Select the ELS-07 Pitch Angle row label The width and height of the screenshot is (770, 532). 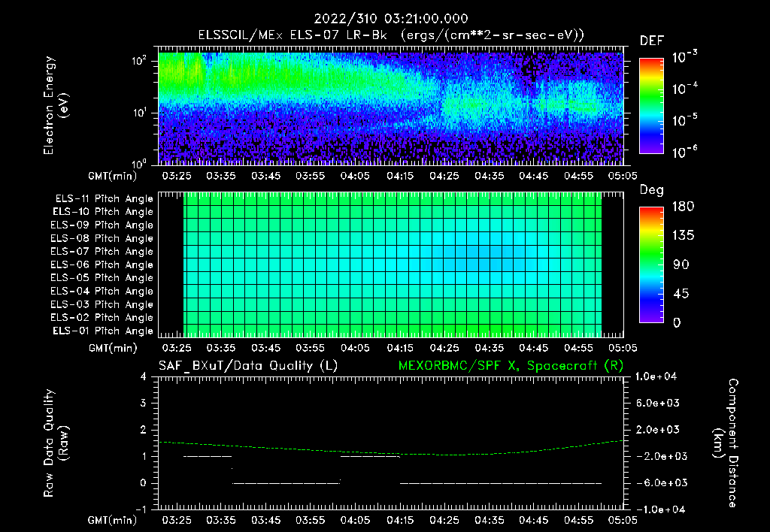point(102,251)
